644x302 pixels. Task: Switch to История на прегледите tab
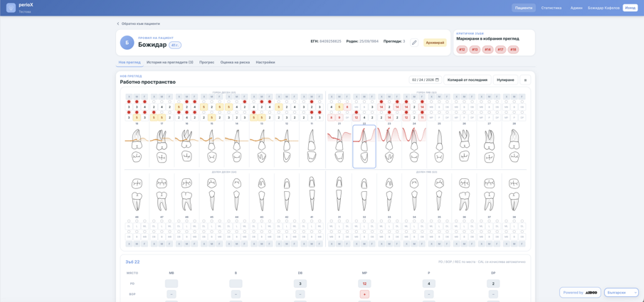tap(169, 63)
